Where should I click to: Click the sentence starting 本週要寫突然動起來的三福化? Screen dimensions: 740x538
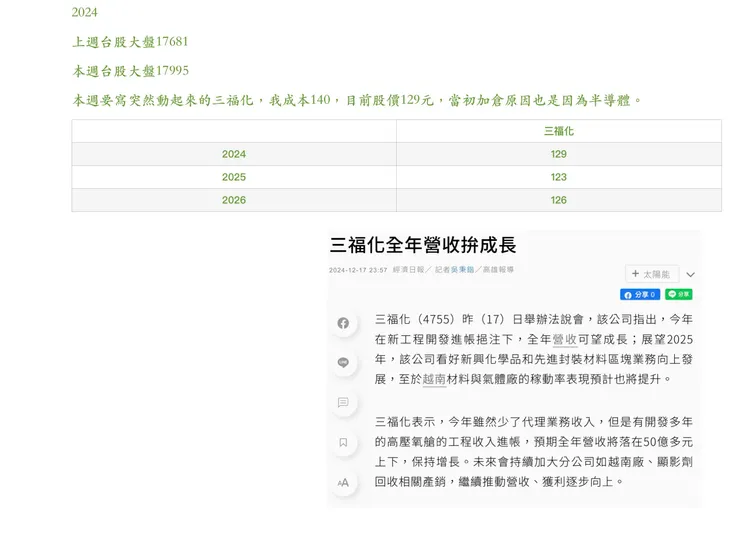tap(357, 100)
